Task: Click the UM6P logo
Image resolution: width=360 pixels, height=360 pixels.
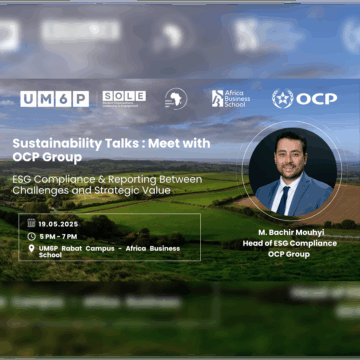Action: coord(54,99)
